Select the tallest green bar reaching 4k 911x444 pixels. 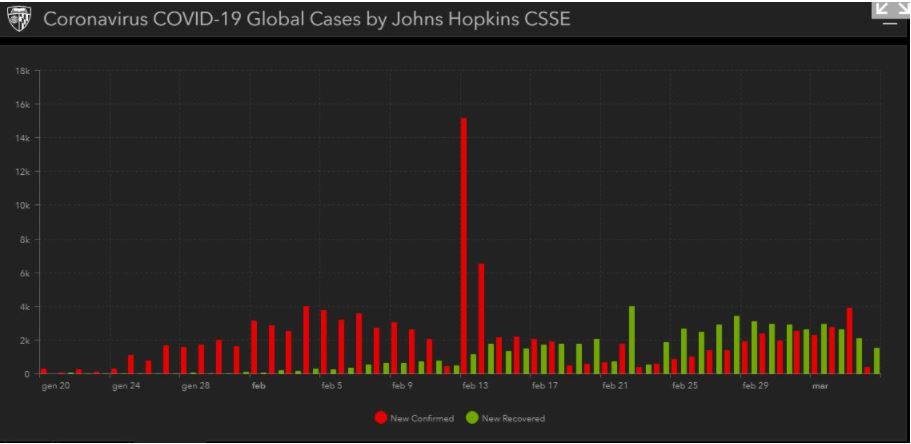tap(632, 340)
